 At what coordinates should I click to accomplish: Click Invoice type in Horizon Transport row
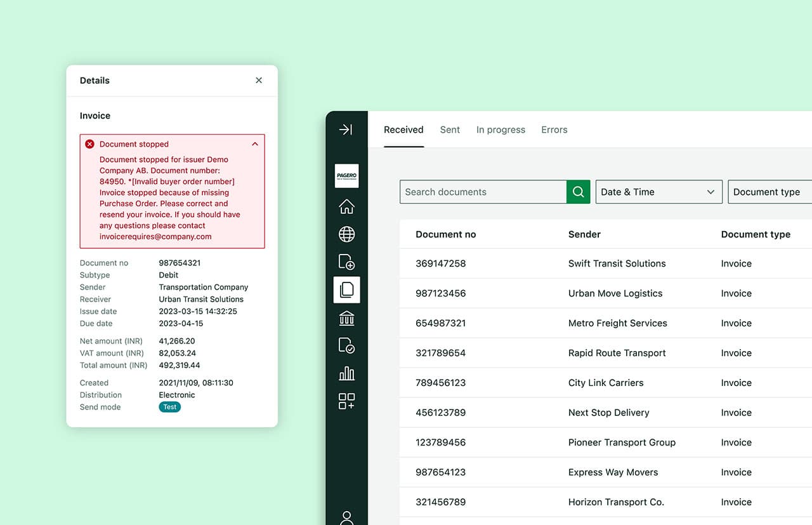click(x=736, y=502)
